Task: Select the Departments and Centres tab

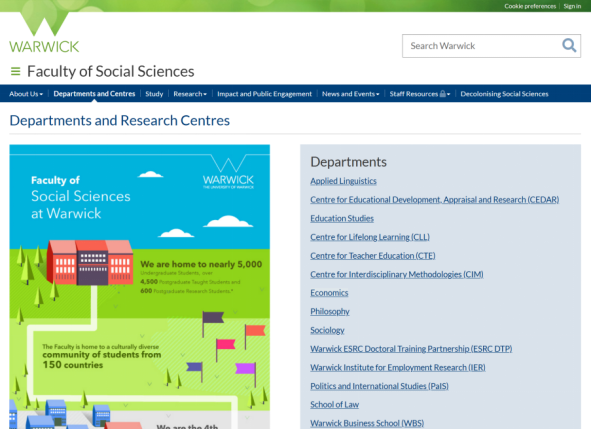Action: [94, 94]
